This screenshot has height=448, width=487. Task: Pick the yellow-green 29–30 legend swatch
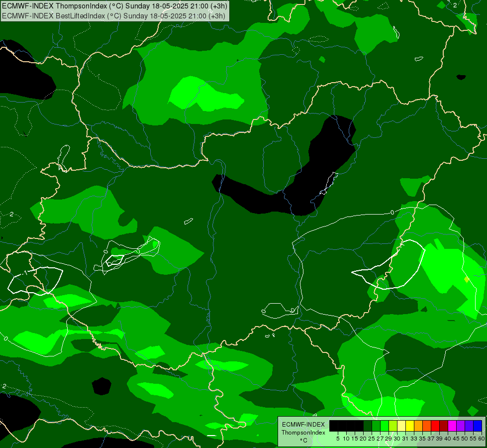pyautogui.click(x=393, y=426)
